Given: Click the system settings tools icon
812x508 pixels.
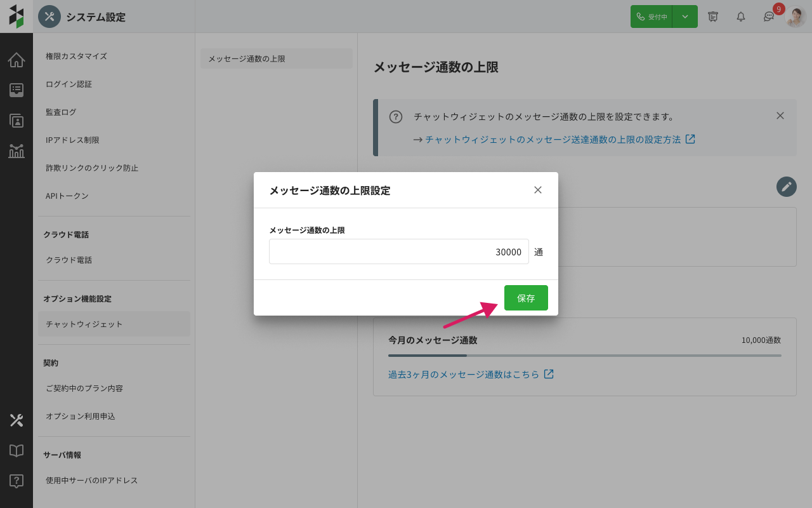Looking at the screenshot, I should pyautogui.click(x=16, y=420).
